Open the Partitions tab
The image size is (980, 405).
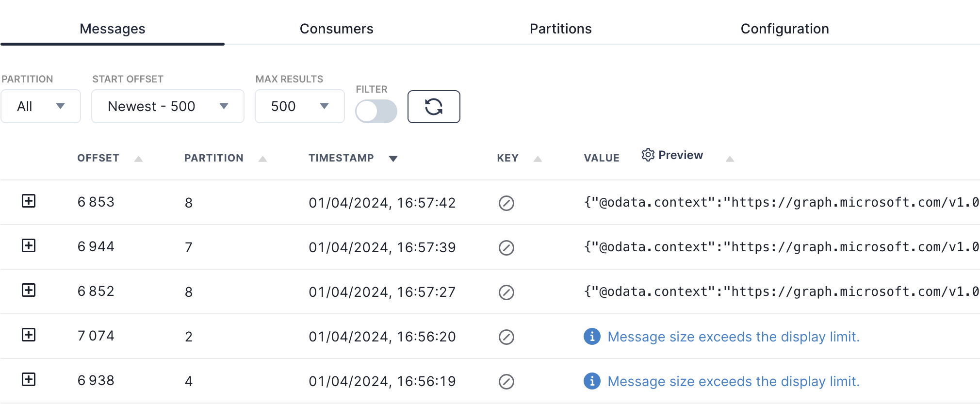click(x=560, y=29)
